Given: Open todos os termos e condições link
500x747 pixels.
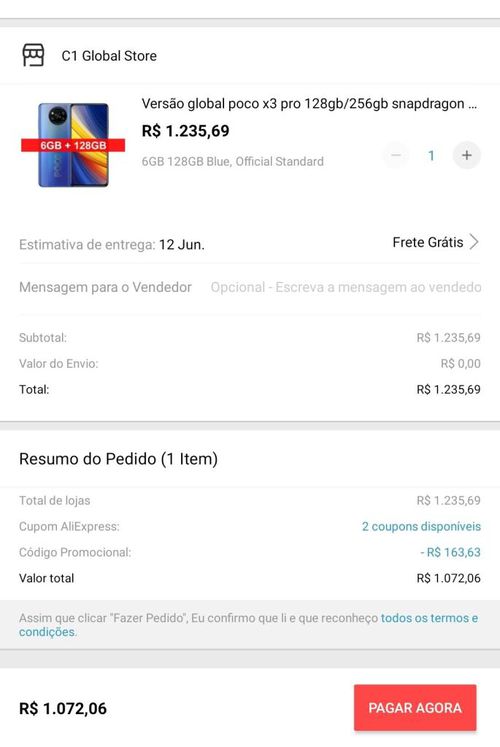Looking at the screenshot, I should pos(249,625).
